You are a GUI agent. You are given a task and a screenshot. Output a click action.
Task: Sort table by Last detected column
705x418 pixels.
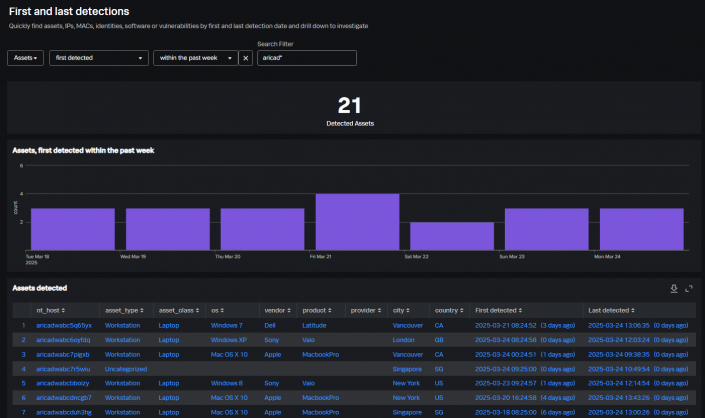tap(611, 311)
